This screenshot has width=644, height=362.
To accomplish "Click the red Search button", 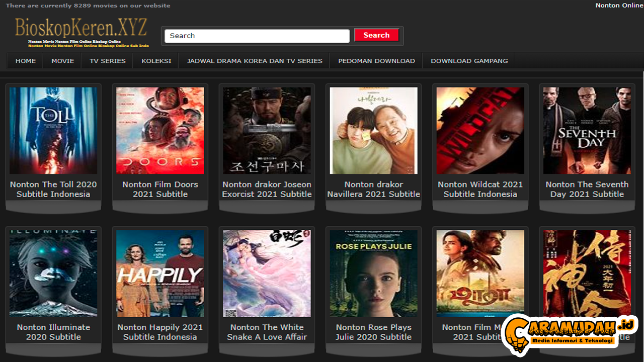I will click(x=376, y=35).
